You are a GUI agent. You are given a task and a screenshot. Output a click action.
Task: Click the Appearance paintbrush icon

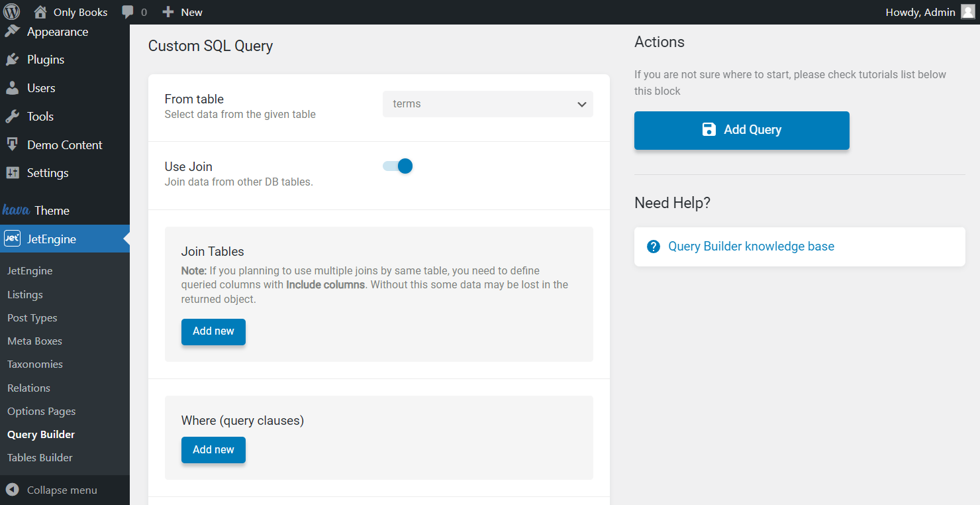pos(12,32)
